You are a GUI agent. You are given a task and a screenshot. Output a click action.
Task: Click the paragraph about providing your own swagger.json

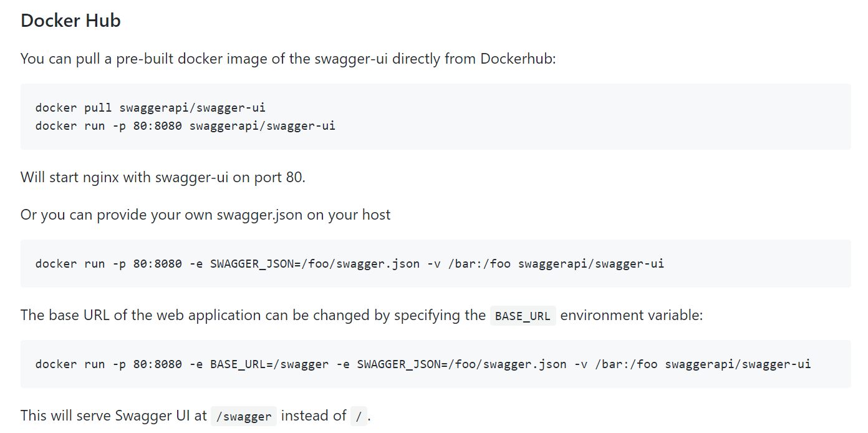coord(206,215)
